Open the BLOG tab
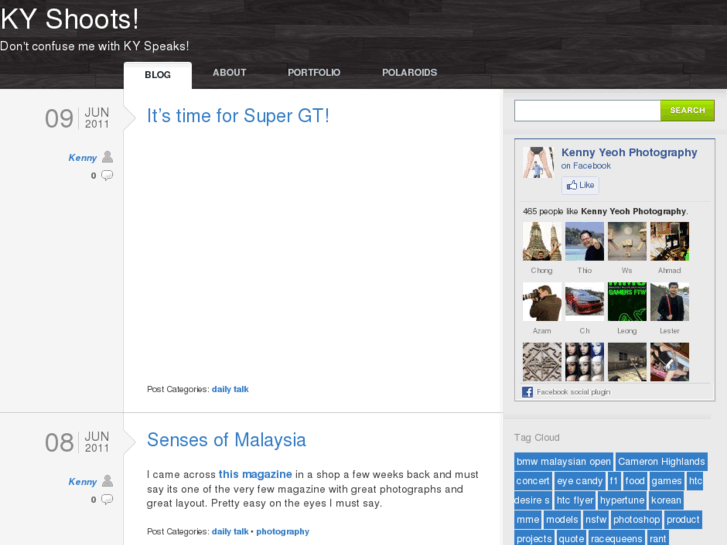 158,75
